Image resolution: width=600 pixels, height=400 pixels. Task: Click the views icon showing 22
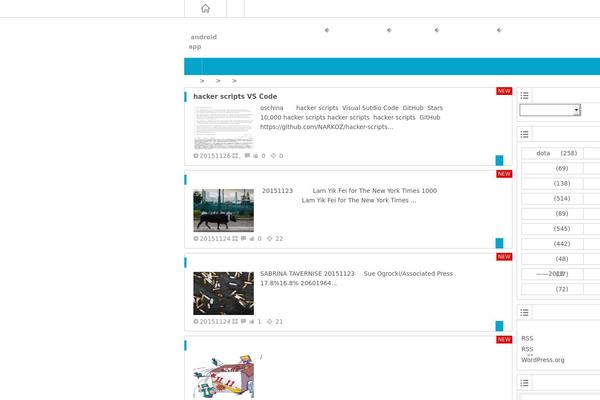pyautogui.click(x=269, y=238)
